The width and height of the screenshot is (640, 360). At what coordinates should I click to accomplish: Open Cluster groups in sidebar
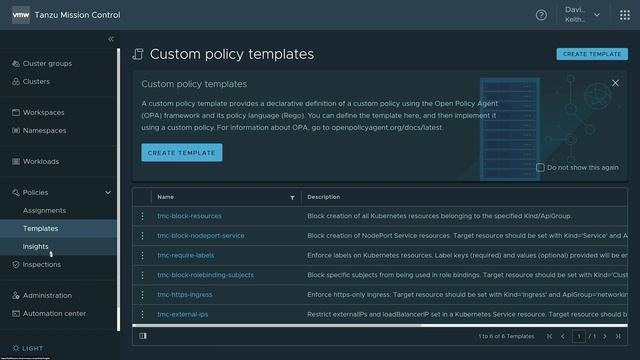[47, 64]
